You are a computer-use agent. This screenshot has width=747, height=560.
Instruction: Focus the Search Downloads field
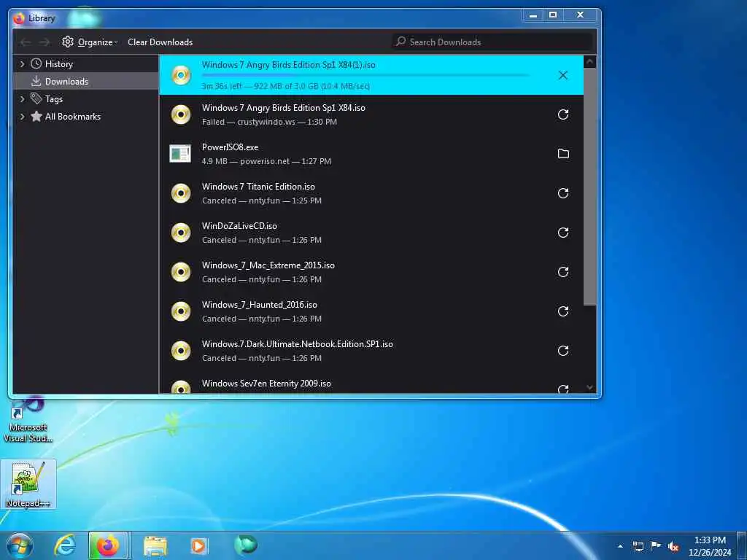(x=492, y=42)
